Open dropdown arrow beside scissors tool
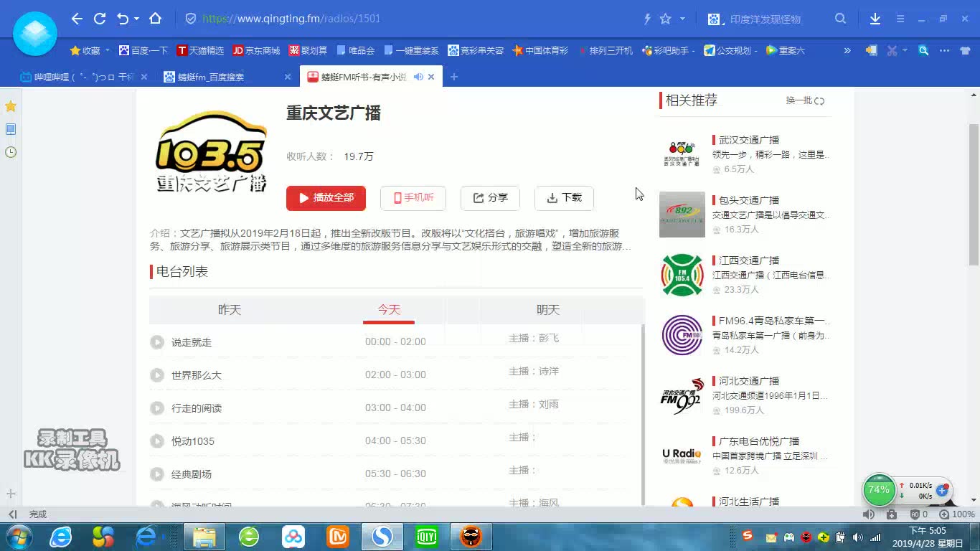This screenshot has width=980, height=551. [x=905, y=50]
